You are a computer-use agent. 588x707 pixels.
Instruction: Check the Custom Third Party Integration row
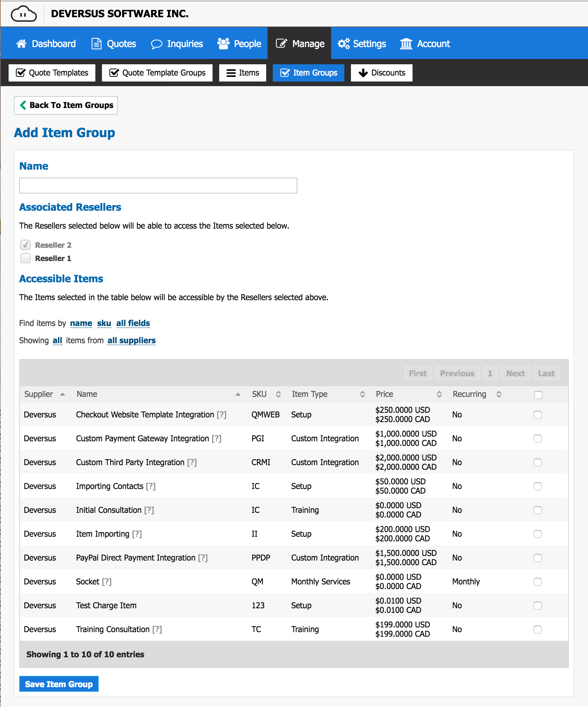538,462
